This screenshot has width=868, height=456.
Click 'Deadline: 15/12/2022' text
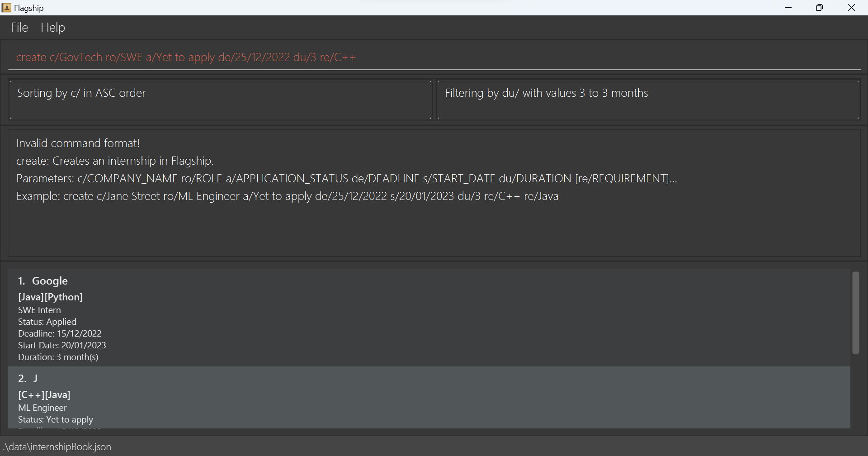60,333
